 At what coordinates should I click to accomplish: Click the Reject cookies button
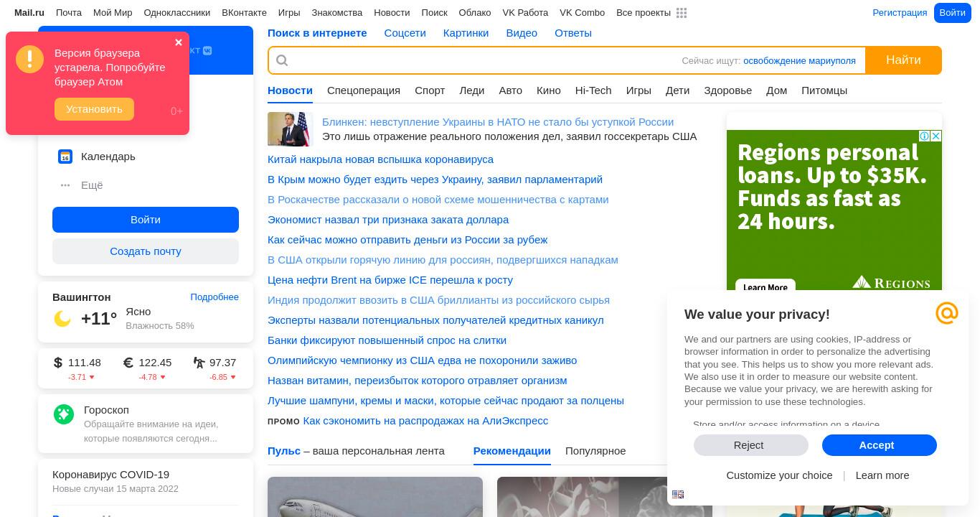(751, 445)
